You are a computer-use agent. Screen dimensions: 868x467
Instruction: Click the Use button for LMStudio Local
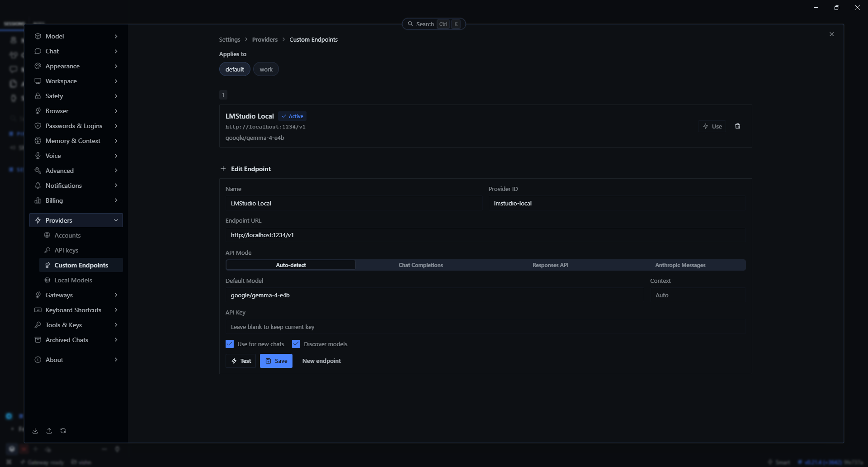click(x=712, y=126)
